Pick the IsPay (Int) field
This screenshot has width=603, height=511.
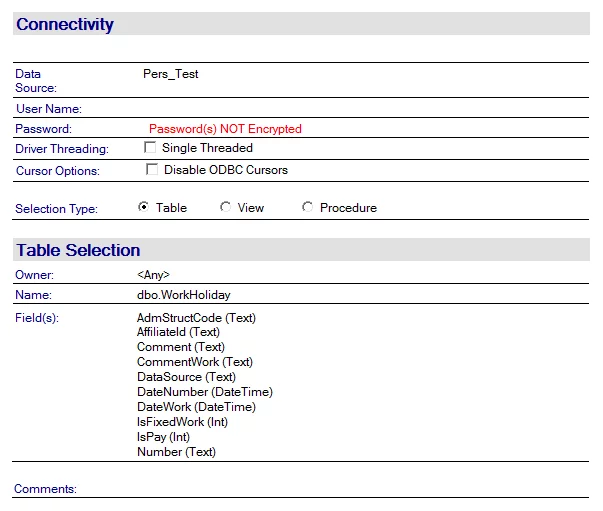pyautogui.click(x=163, y=437)
